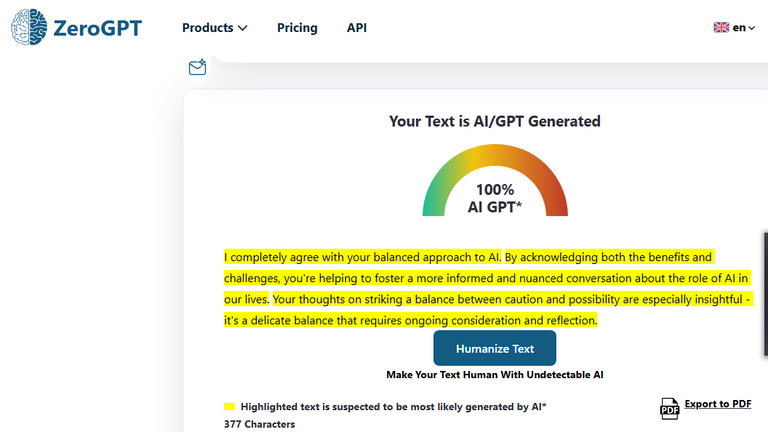
Task: Click the Humanize Text button
Action: (495, 348)
